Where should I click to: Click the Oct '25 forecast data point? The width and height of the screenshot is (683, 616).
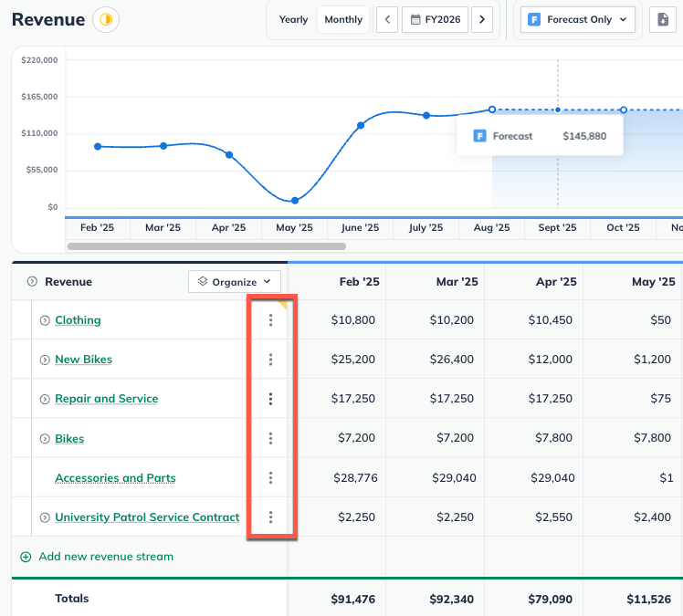(624, 110)
